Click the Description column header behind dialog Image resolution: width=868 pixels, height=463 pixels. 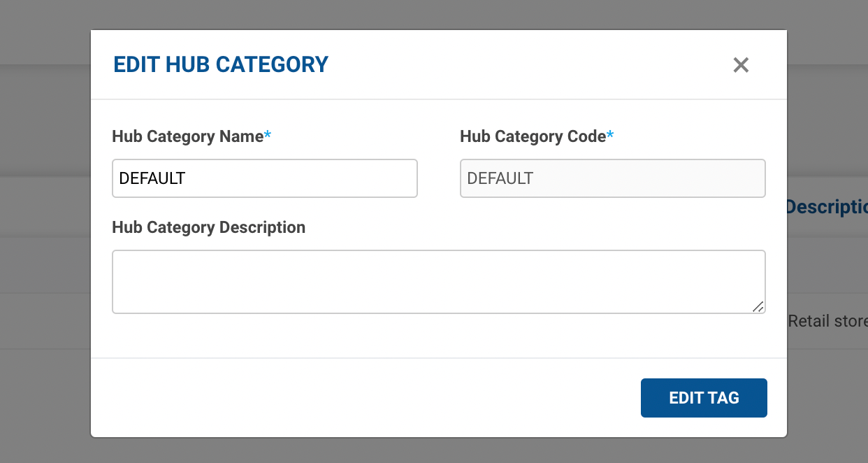827,207
